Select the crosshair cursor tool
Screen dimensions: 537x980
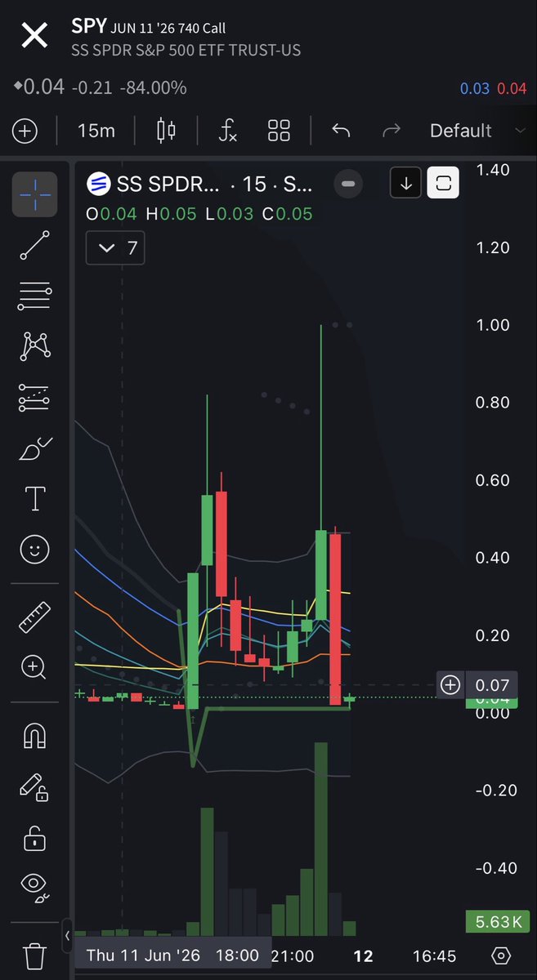pyautogui.click(x=34, y=194)
